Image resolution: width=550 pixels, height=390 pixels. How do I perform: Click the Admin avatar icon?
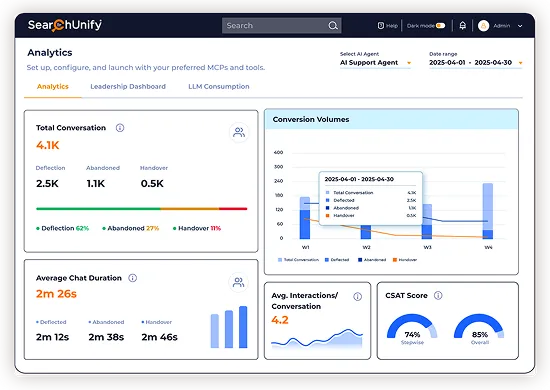(483, 26)
